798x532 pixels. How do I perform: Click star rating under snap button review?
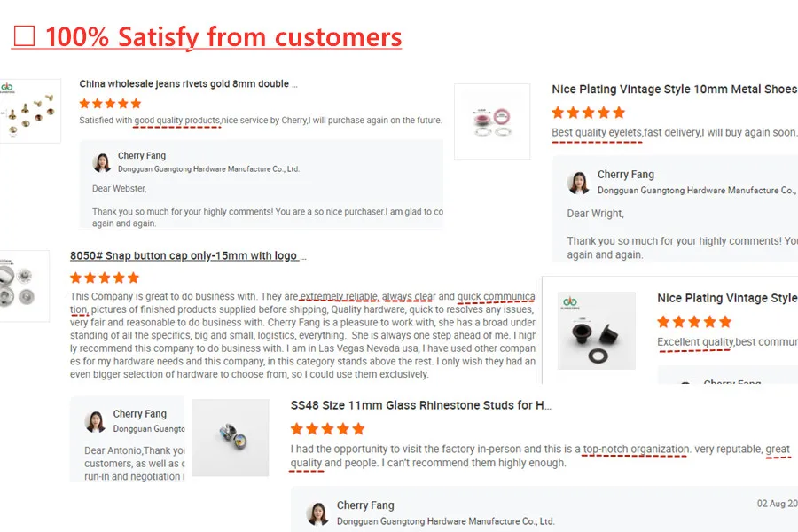[x=104, y=278]
